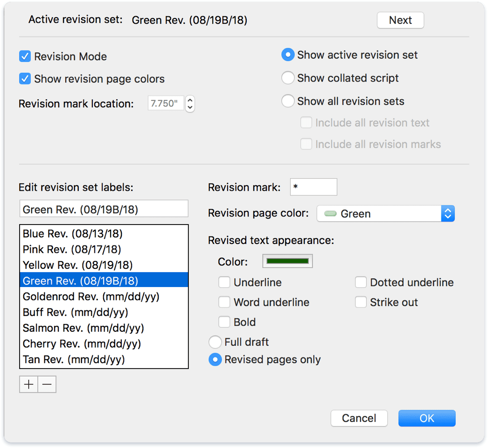Screen dimensions: 488x448
Task: Enable the Strike out text appearance
Action: (x=361, y=302)
